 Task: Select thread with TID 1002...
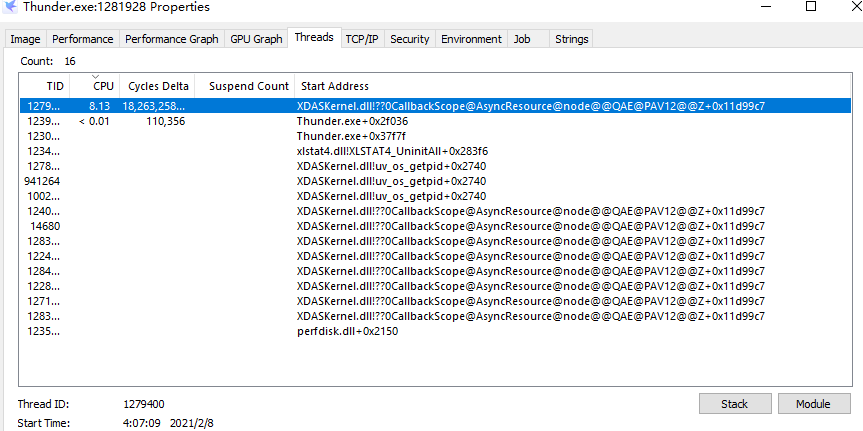pos(435,196)
